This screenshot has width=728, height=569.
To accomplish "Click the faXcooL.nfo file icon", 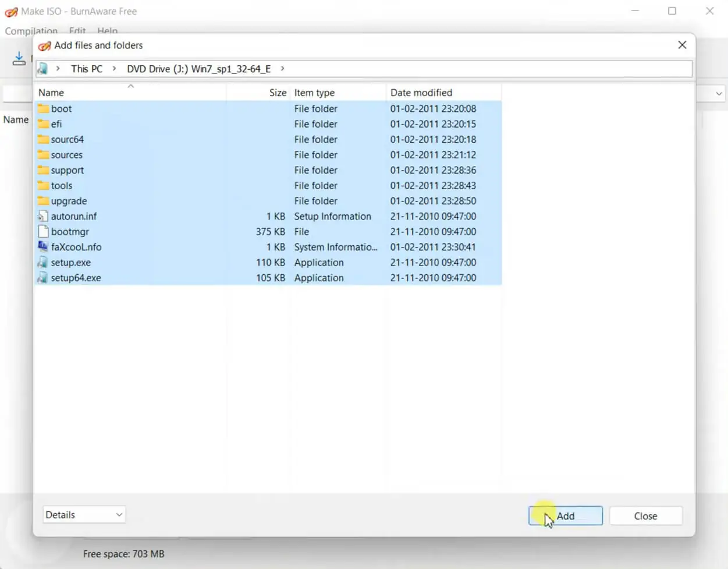I will click(x=42, y=247).
